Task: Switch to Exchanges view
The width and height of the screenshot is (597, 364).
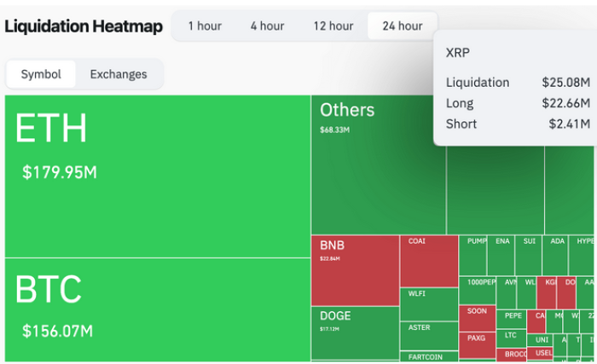Action: 119,74
